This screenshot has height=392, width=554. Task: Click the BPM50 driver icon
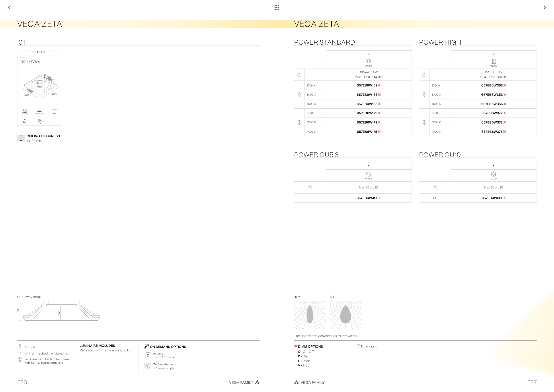pos(369,62)
